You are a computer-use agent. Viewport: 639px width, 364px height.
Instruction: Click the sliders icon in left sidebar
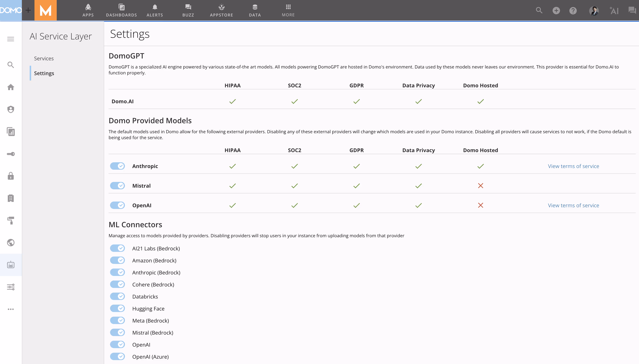[x=11, y=287]
